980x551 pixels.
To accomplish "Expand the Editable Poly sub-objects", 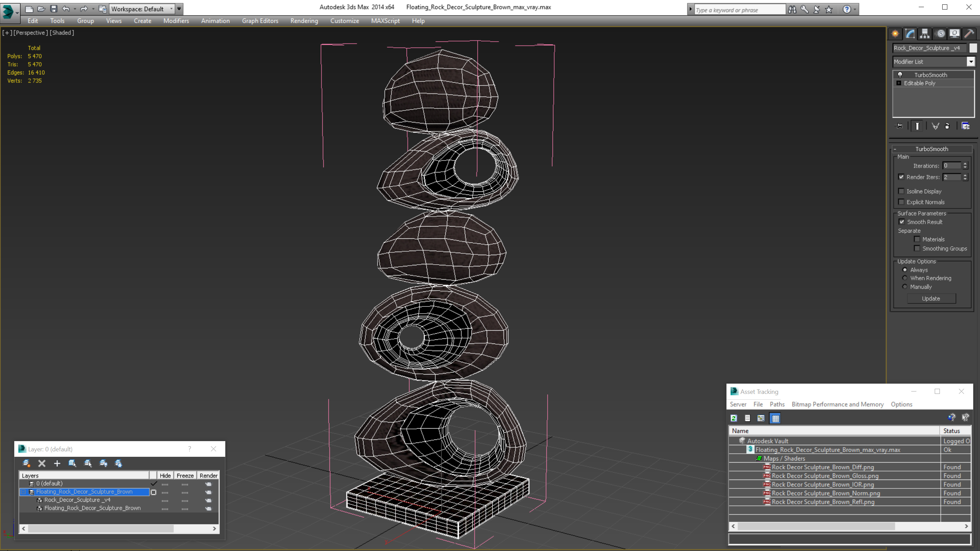I will click(x=899, y=83).
